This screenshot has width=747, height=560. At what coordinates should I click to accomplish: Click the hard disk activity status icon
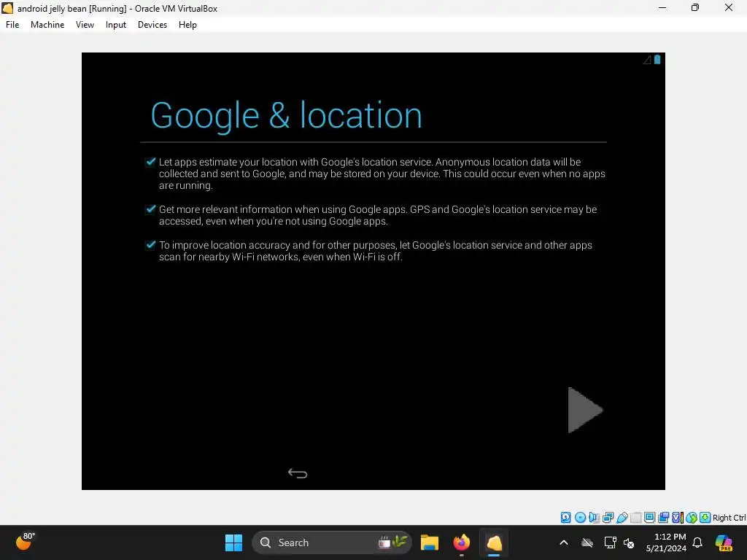[x=565, y=518]
